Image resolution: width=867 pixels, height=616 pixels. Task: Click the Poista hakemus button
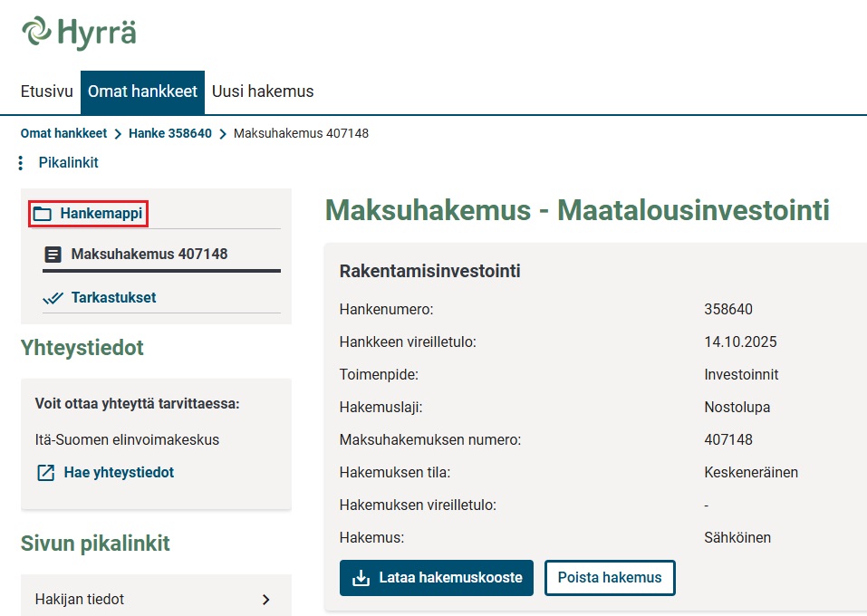[610, 577]
